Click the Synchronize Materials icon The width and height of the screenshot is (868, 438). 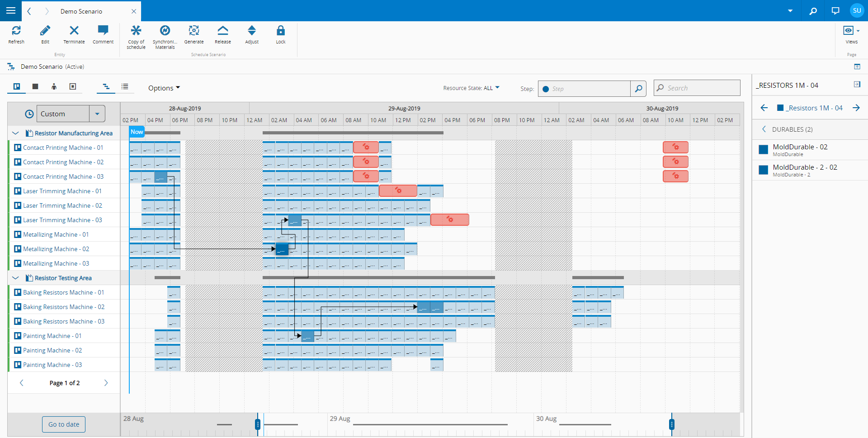click(165, 30)
